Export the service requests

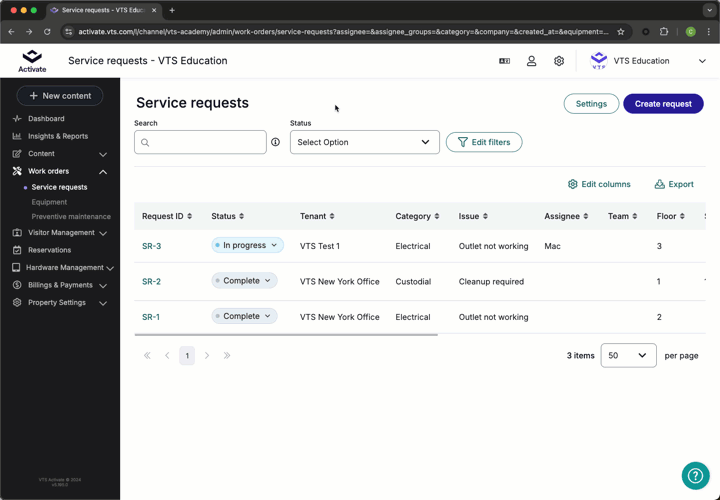(x=674, y=184)
